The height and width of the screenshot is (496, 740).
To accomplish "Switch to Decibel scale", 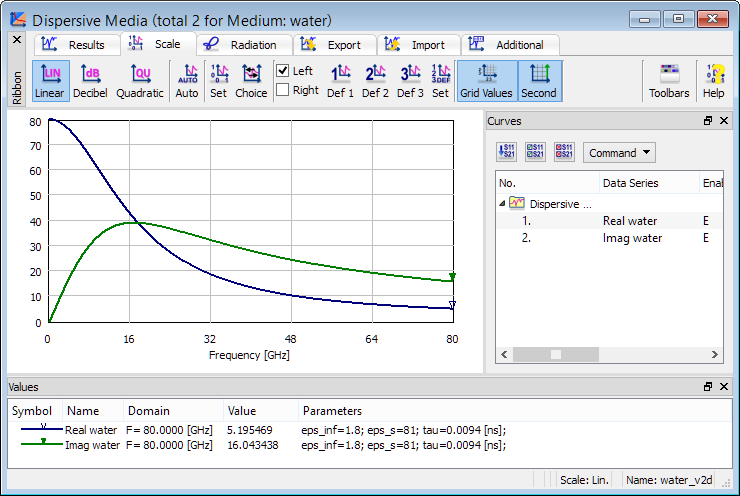I will click(90, 81).
